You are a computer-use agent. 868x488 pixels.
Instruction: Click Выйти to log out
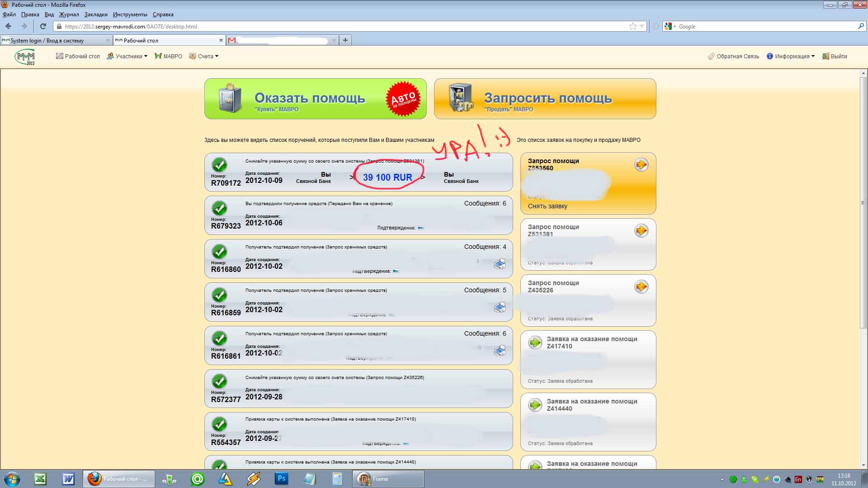835,56
